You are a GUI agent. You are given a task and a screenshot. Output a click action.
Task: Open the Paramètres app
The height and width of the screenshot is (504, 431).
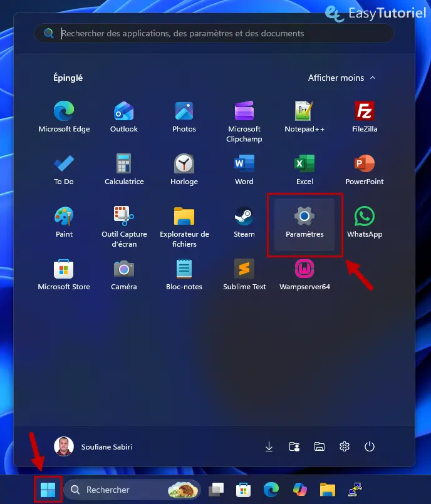coord(304,224)
